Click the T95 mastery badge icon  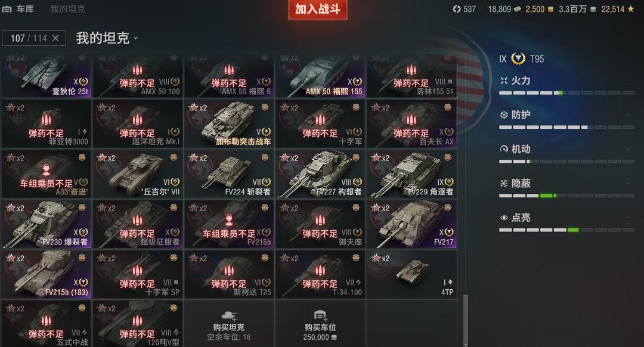coord(518,58)
